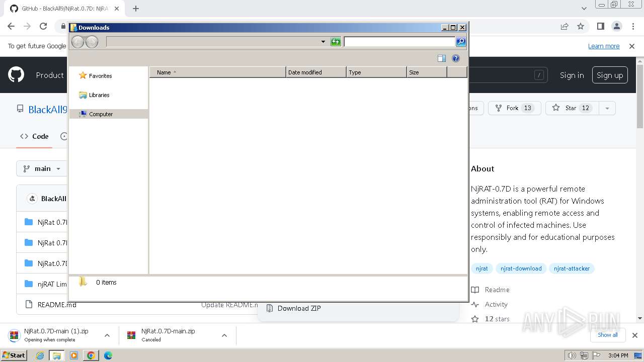Click the njrat-download topic tag
Viewport: 644px width, 362px height.
pyautogui.click(x=521, y=268)
